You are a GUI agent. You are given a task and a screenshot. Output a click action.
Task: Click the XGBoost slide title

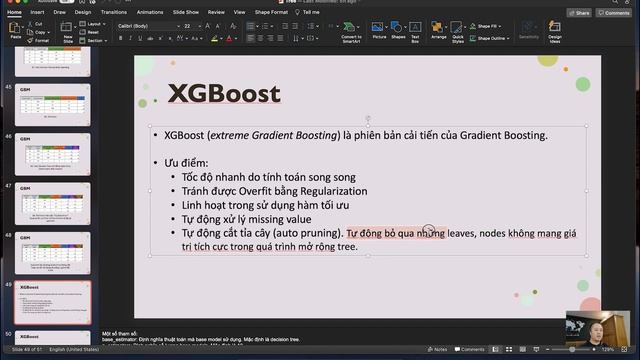[x=224, y=93]
